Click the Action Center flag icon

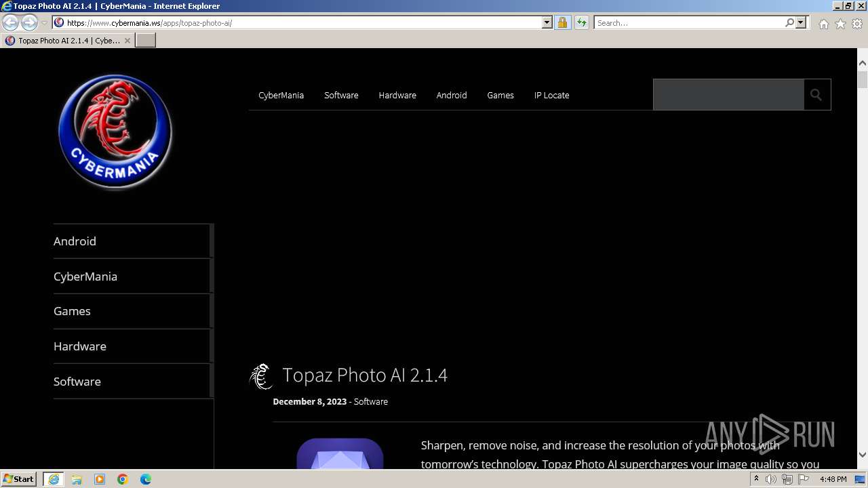(x=804, y=479)
